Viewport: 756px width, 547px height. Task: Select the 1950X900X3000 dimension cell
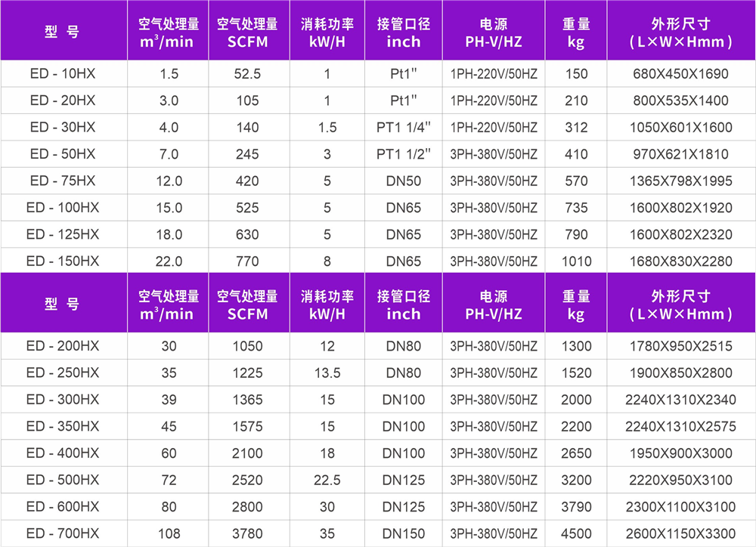point(680,453)
